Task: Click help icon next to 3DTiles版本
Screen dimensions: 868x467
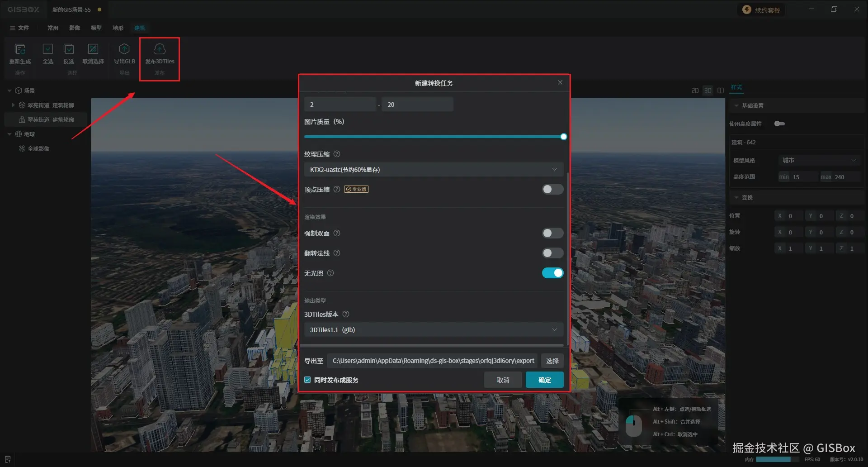Action: pos(346,315)
